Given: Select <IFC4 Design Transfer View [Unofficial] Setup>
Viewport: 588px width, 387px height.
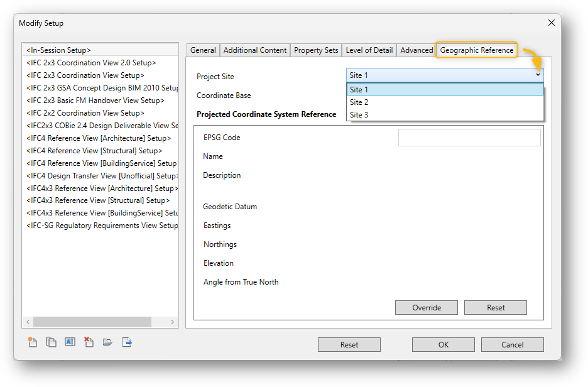Looking at the screenshot, I should [100, 176].
